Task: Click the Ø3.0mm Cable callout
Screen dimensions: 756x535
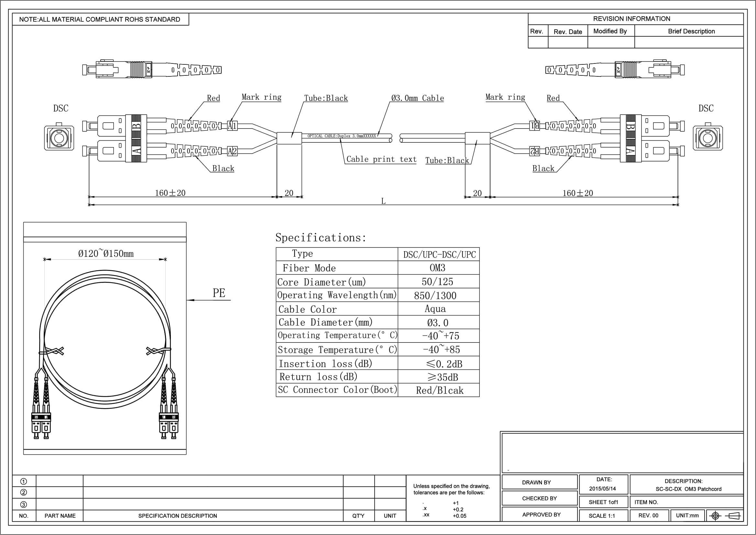Action: (417, 98)
